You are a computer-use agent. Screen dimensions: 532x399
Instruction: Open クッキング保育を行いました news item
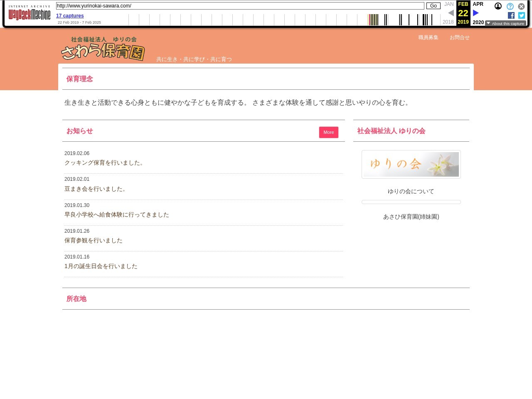pyautogui.click(x=104, y=163)
